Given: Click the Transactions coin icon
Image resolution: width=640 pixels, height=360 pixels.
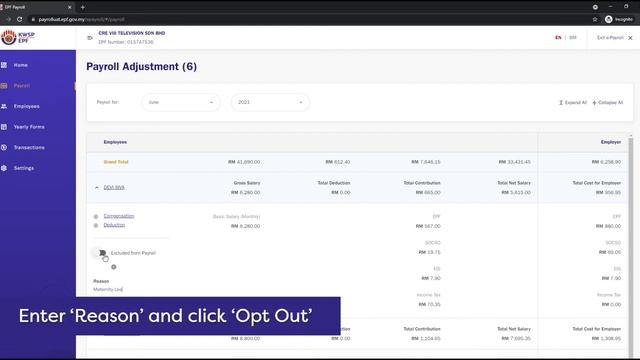Looking at the screenshot, I should pyautogui.click(x=4, y=147).
